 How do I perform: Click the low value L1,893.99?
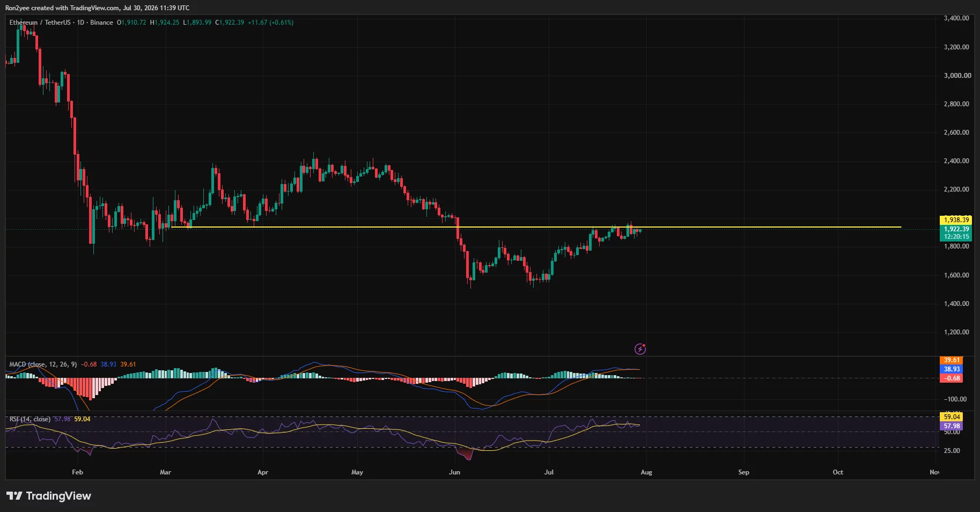pos(197,23)
